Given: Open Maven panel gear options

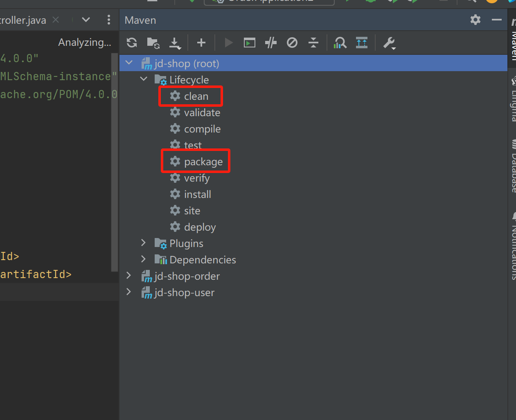Looking at the screenshot, I should tap(475, 20).
